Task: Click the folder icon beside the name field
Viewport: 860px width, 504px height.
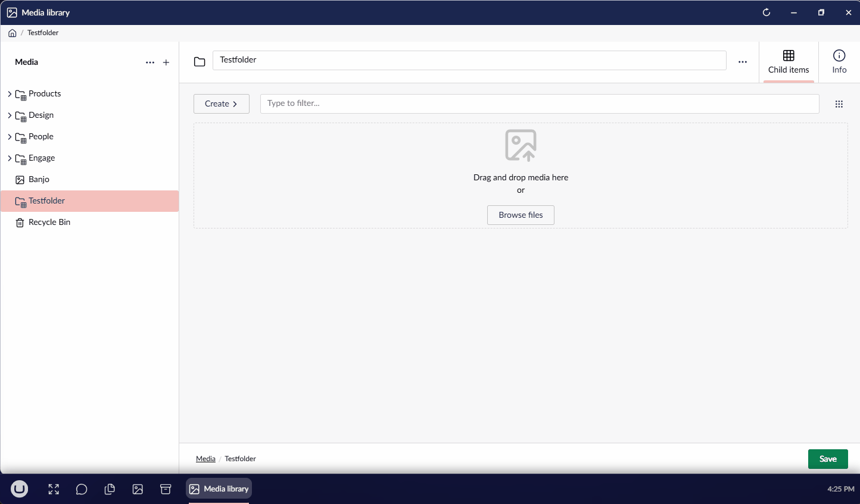Action: (x=200, y=61)
